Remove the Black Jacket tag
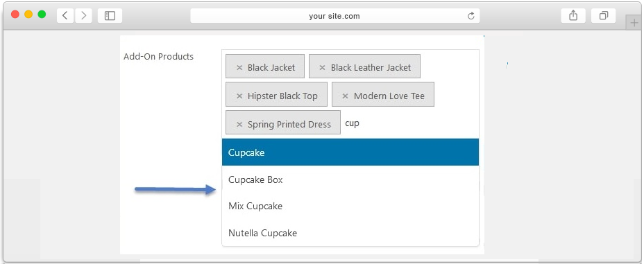The height and width of the screenshot is (264, 644). pos(239,68)
